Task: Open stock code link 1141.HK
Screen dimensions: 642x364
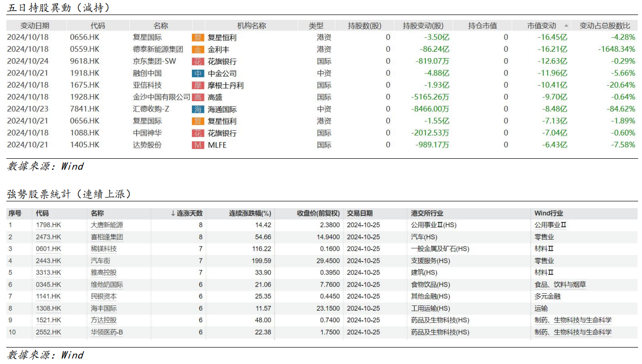Action: point(48,296)
